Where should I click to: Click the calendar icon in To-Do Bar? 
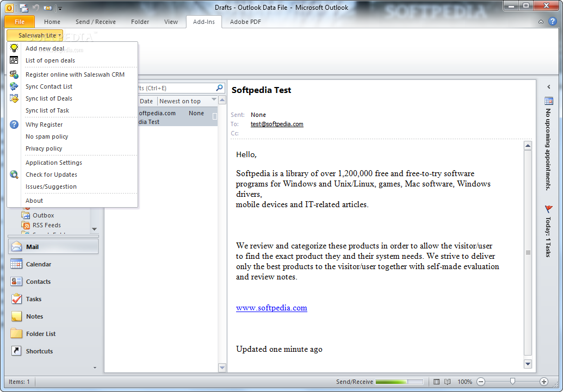point(549,101)
